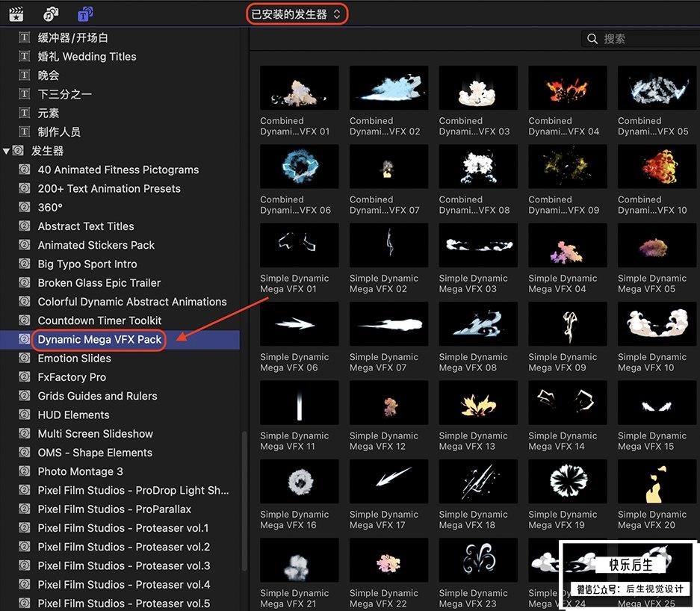700x611 pixels.
Task: Select 婚礼 Wedding Titles category
Action: click(x=87, y=57)
